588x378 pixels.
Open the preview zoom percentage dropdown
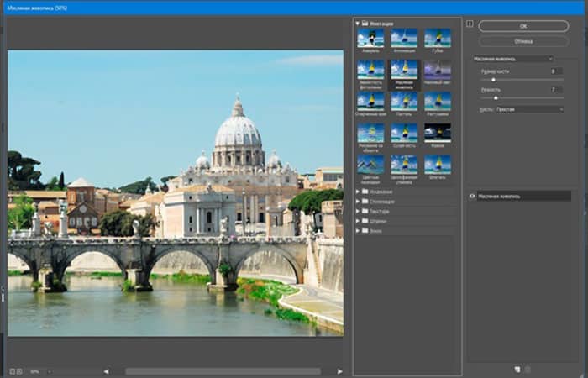49,371
